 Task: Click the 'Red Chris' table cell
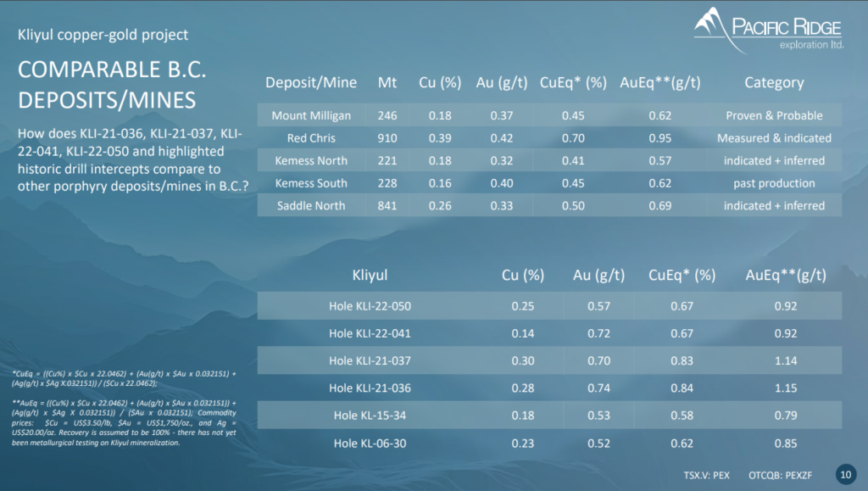point(311,138)
